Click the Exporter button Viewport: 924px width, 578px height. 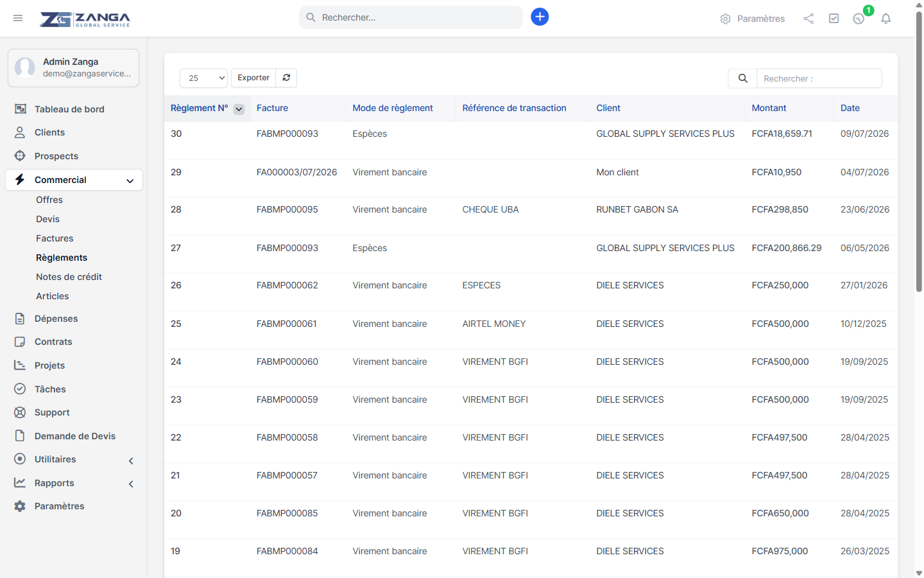[253, 78]
